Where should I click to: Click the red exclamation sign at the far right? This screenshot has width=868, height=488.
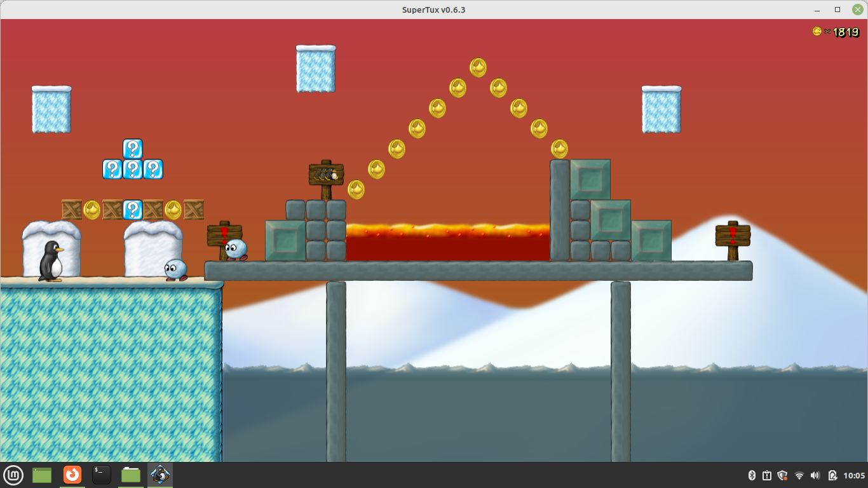733,236
